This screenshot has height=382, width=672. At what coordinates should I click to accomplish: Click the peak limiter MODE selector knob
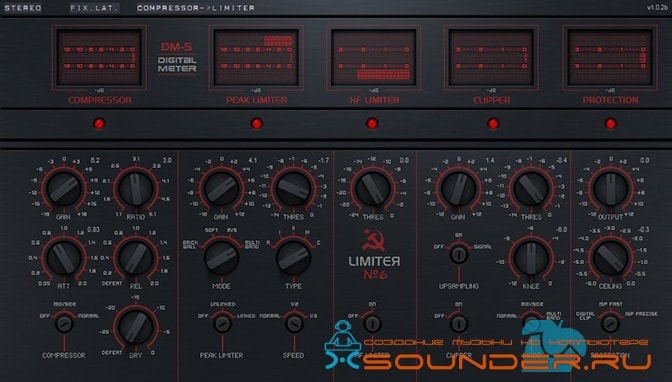(221, 257)
